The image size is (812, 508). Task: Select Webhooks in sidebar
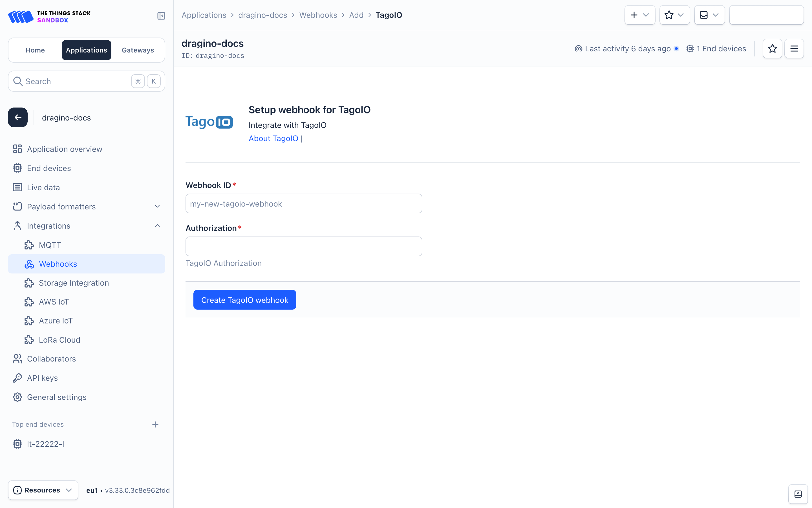(87, 264)
